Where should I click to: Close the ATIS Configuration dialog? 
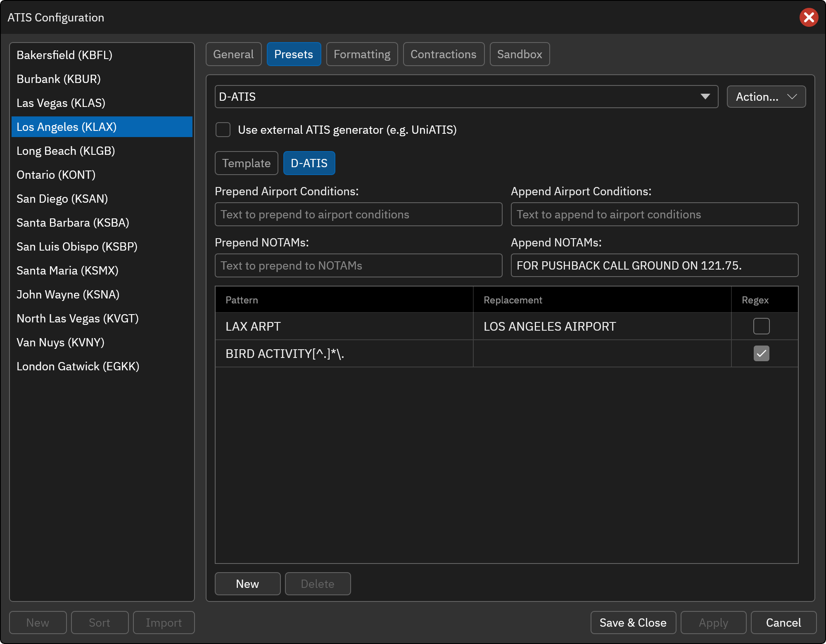click(809, 17)
